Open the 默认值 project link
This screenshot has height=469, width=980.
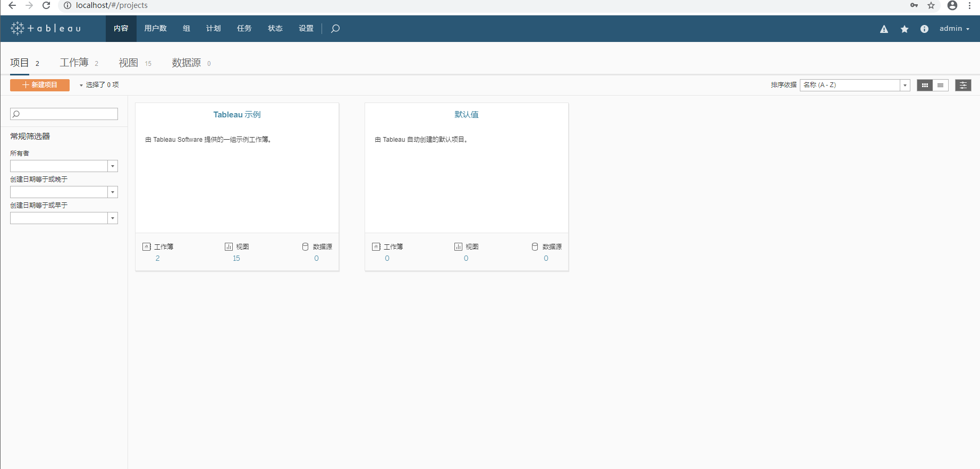(467, 115)
